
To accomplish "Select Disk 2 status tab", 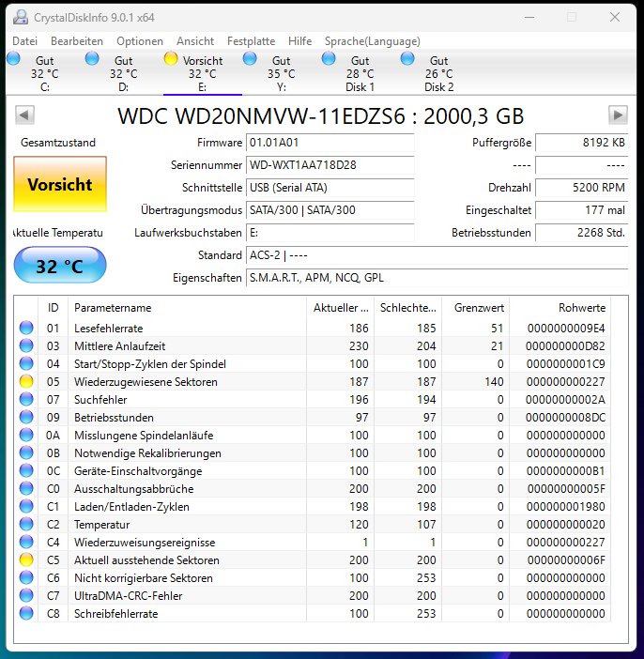I will pos(438,72).
